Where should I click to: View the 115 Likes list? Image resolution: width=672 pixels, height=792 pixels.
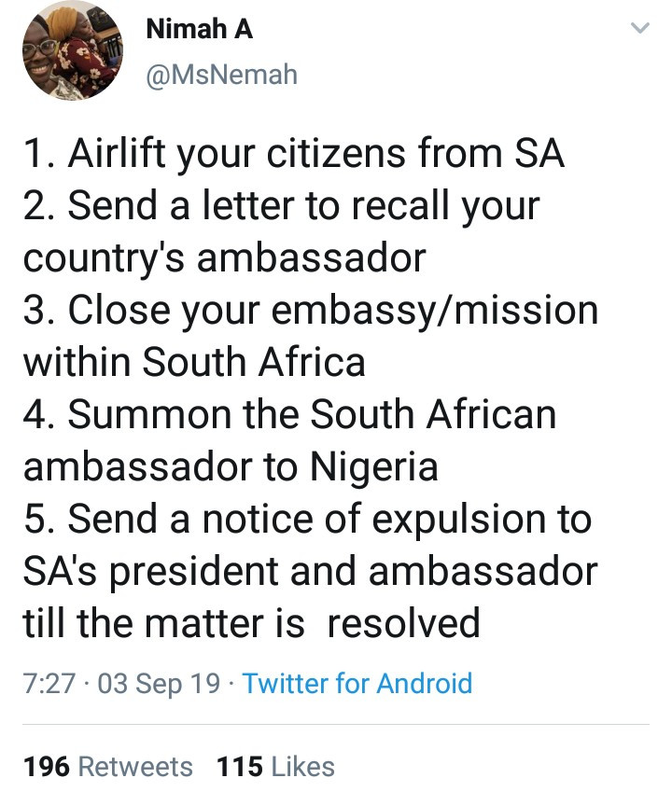tap(275, 767)
